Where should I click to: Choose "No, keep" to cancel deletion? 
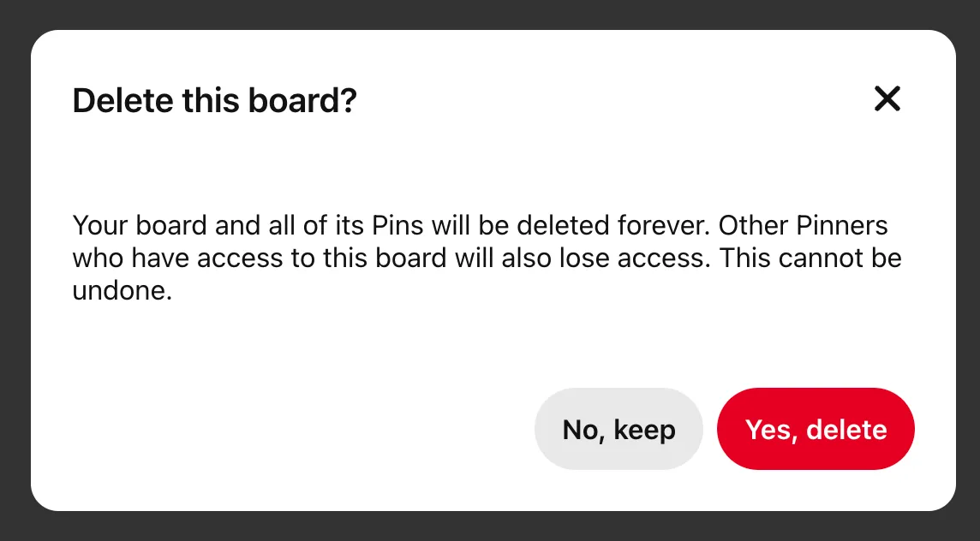pyautogui.click(x=618, y=429)
